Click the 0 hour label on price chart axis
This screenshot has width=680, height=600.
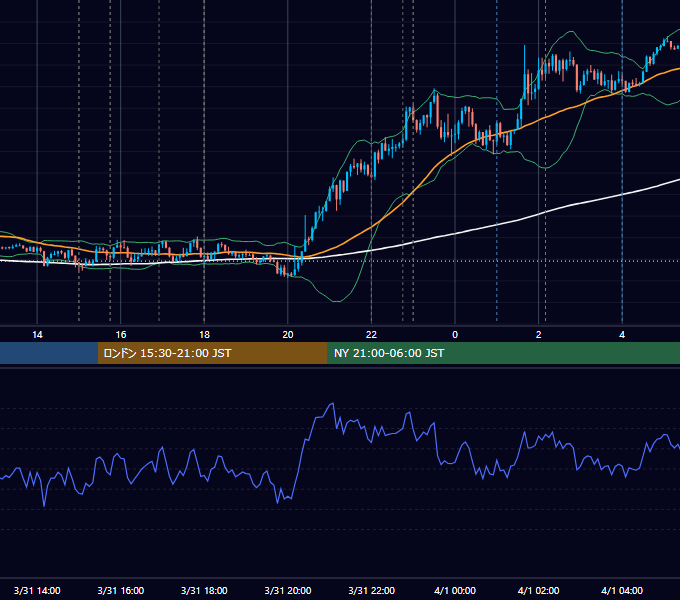(455, 335)
